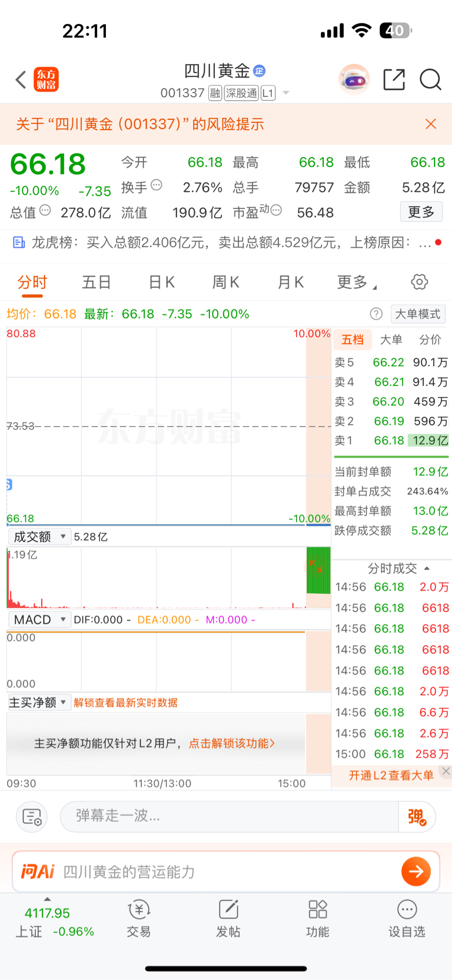452x980 pixels.
Task: Tap the 卖5 66.22 order row
Action: click(x=391, y=362)
